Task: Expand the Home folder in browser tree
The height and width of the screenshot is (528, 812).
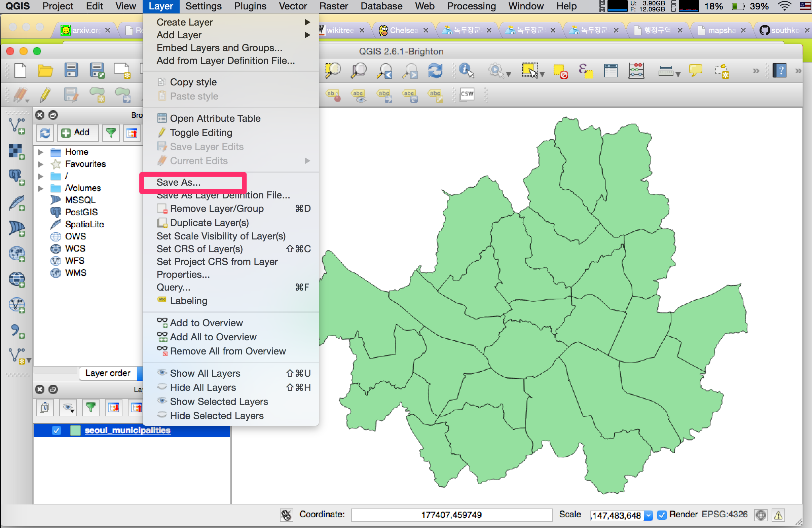Action: pos(41,152)
